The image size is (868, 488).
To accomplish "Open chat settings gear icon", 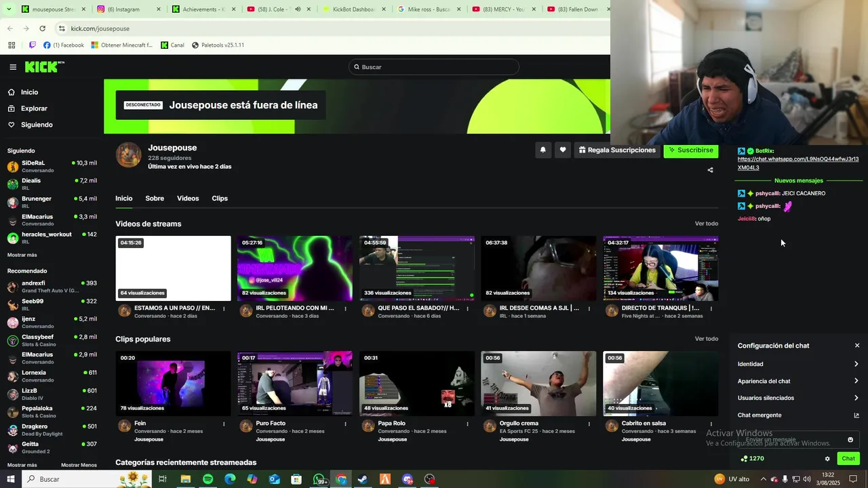I will point(827,459).
